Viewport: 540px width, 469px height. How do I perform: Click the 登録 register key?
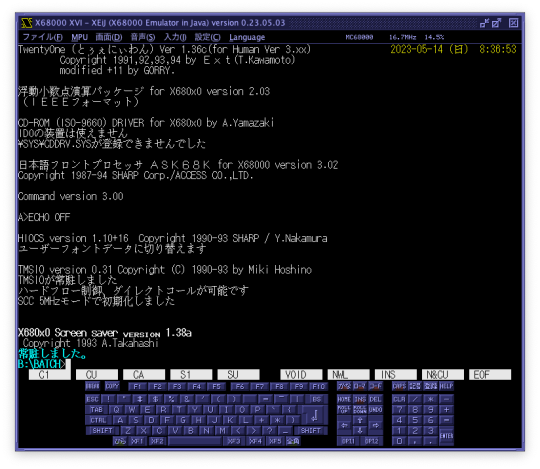(x=430, y=386)
